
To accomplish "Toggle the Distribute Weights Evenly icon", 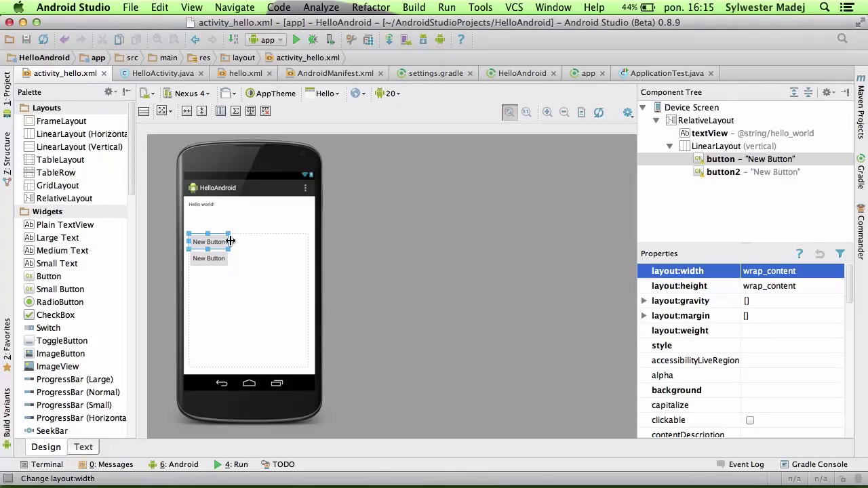I will point(220,111).
